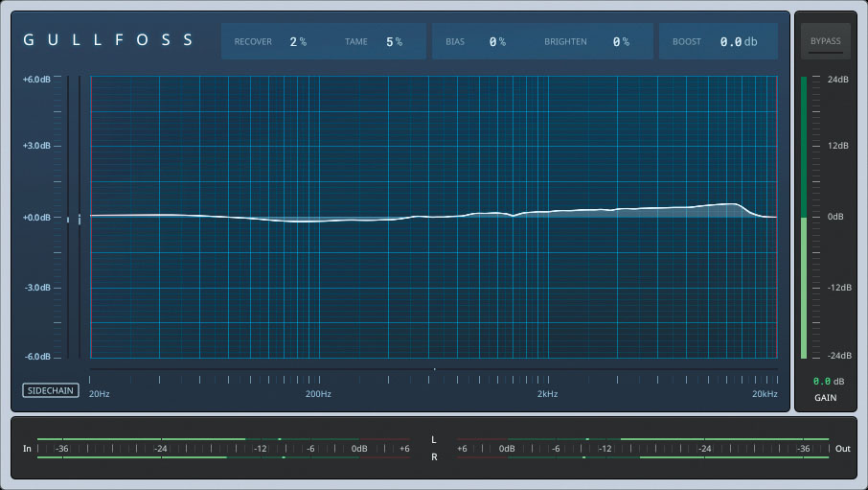Click the BIAS label
The height and width of the screenshot is (490, 868).
455,41
